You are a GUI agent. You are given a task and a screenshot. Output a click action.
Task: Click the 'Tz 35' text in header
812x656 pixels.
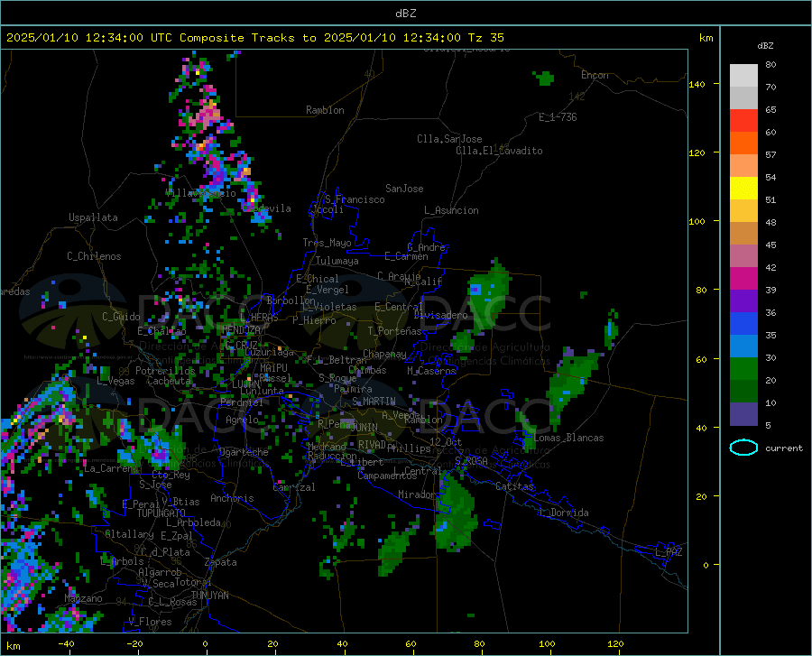pos(486,38)
